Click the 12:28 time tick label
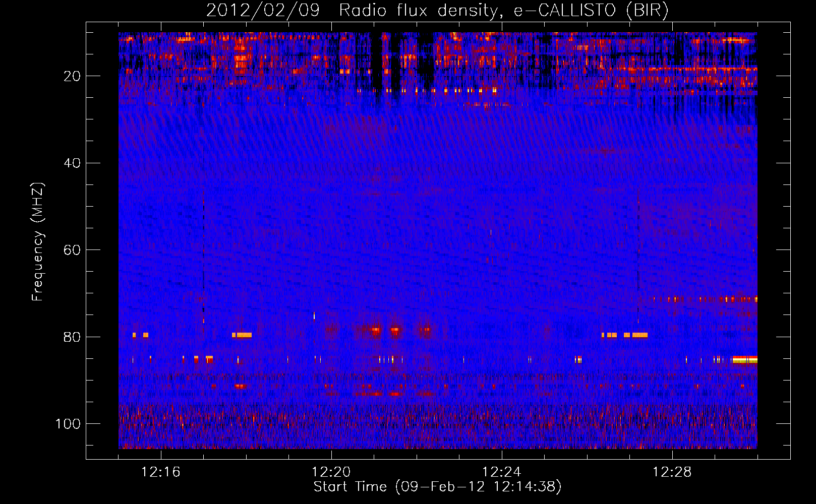Screen dimensions: 816x504 pos(672,472)
